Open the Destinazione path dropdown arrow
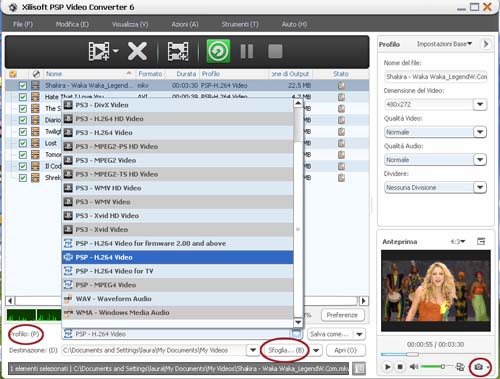The width and height of the screenshot is (500, 379). pos(253,350)
